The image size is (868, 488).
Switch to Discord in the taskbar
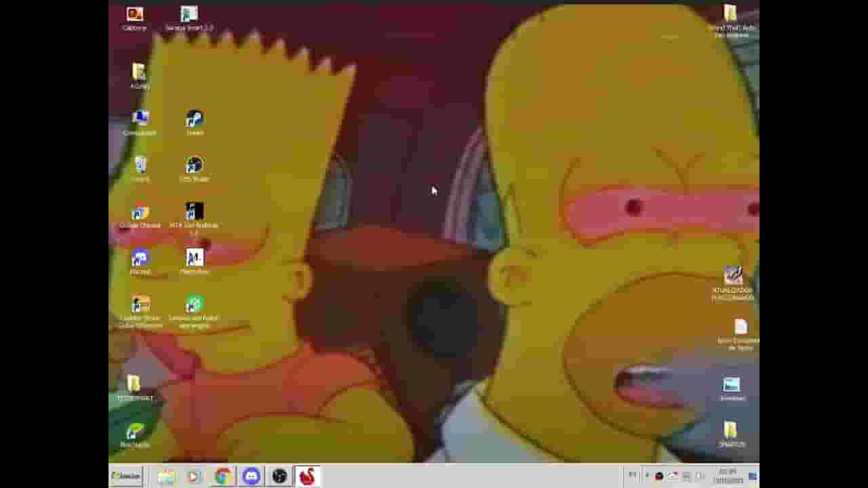[251, 476]
